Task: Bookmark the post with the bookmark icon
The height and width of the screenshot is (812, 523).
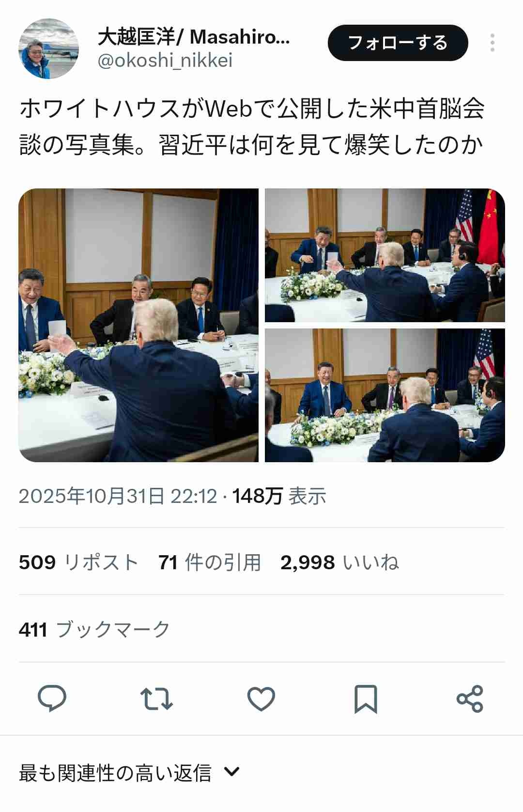Action: (366, 699)
